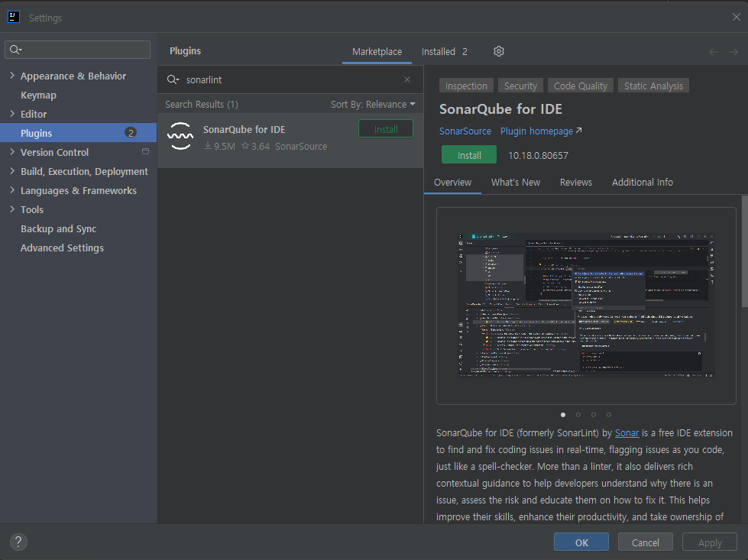Confirm settings with OK button
The height and width of the screenshot is (560, 748).
tap(581, 542)
